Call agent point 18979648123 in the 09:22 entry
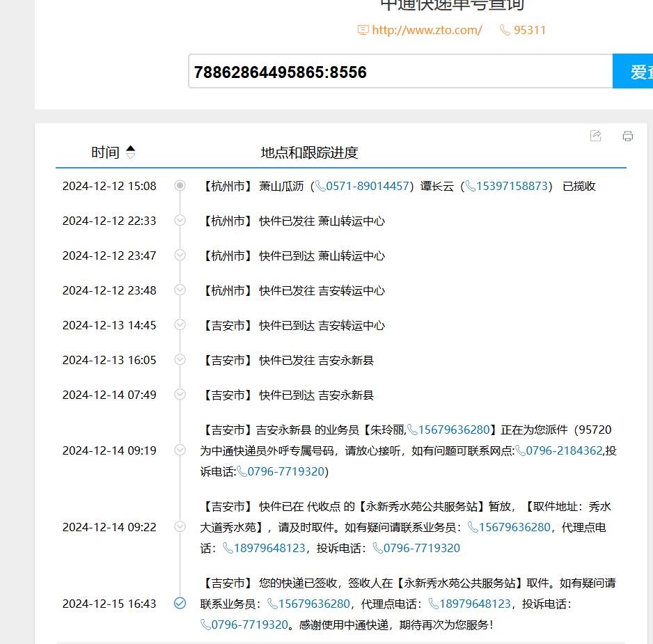The width and height of the screenshot is (653, 644). click(269, 548)
